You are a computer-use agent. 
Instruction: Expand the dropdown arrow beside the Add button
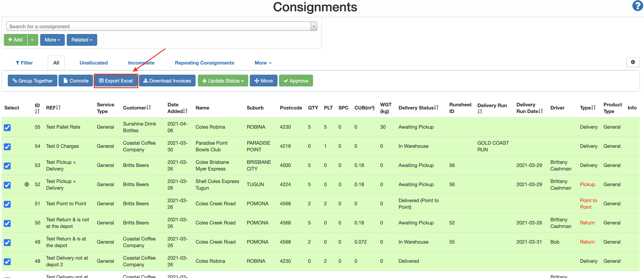[x=32, y=39]
